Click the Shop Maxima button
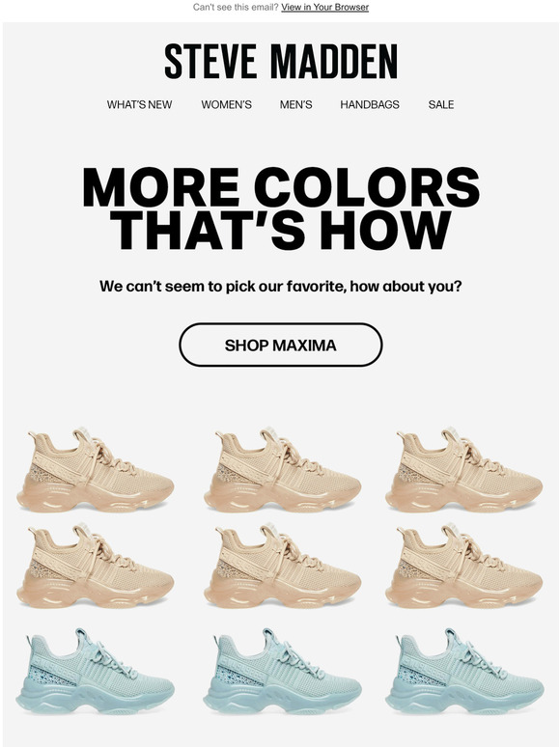The width and height of the screenshot is (560, 747). pos(281,345)
